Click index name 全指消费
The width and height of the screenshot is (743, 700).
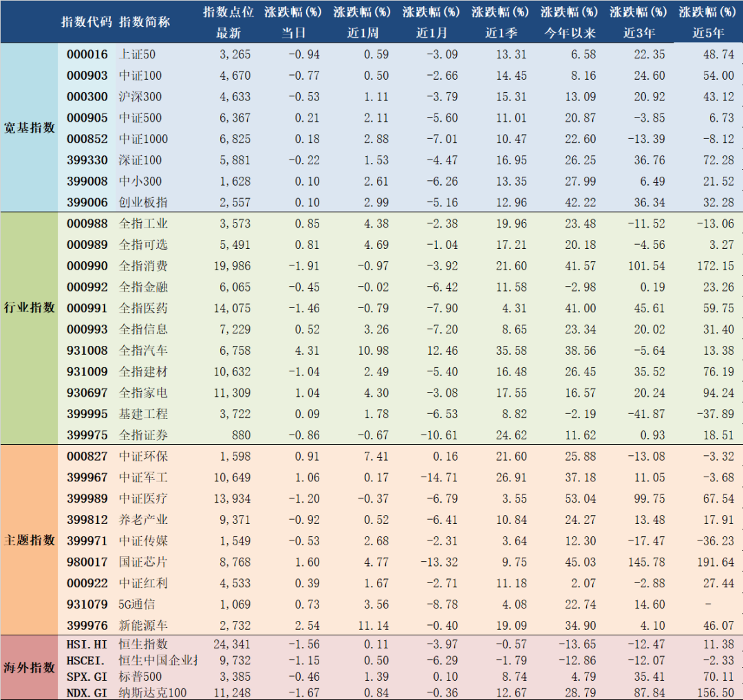point(143,266)
